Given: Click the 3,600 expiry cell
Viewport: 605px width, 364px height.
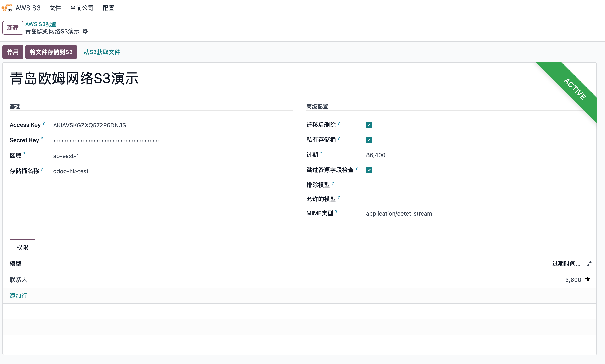Looking at the screenshot, I should pos(573,280).
